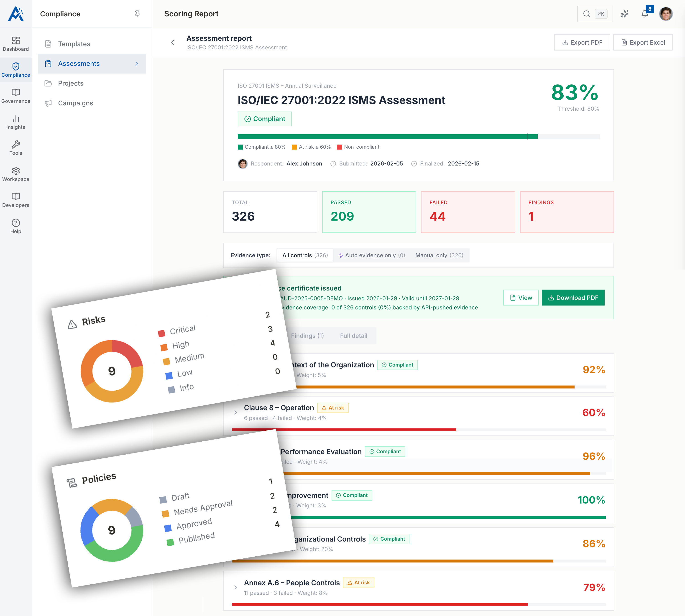Filter by Auto evidence only

372,255
